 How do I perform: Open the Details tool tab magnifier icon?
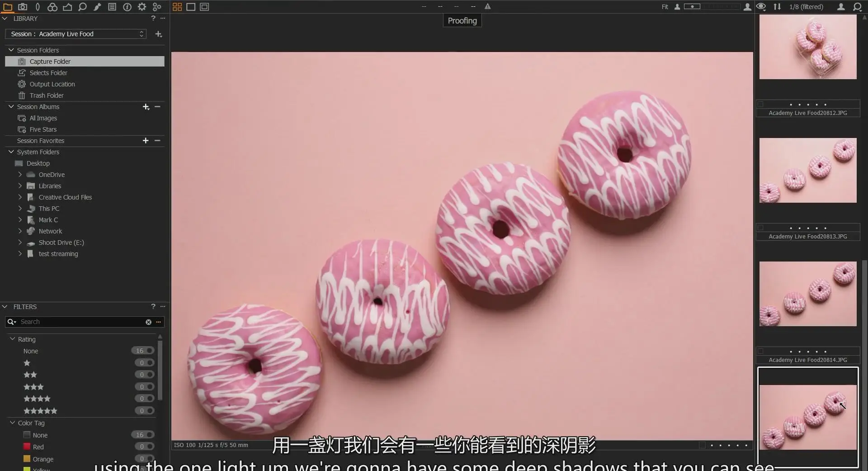pos(82,7)
